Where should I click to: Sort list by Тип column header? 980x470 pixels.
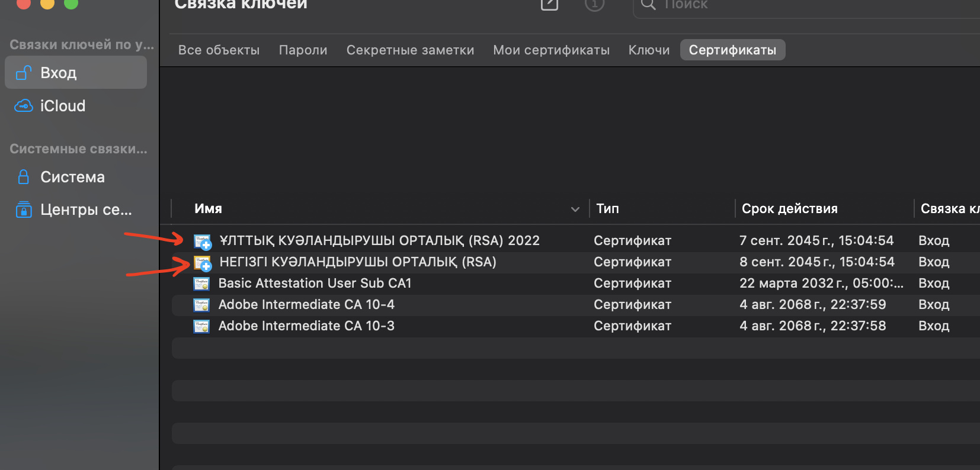point(607,208)
